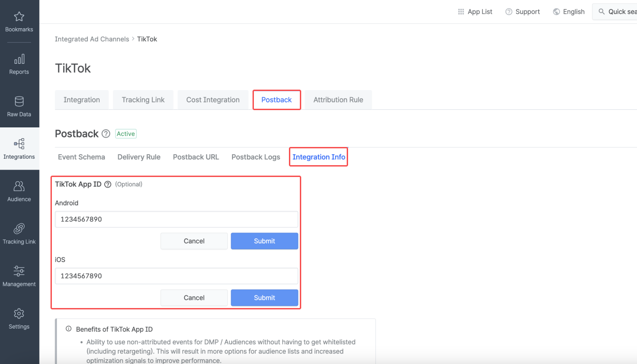The width and height of the screenshot is (637, 364).
Task: Open Bookmarks star icon in sidebar
Action: (x=19, y=17)
